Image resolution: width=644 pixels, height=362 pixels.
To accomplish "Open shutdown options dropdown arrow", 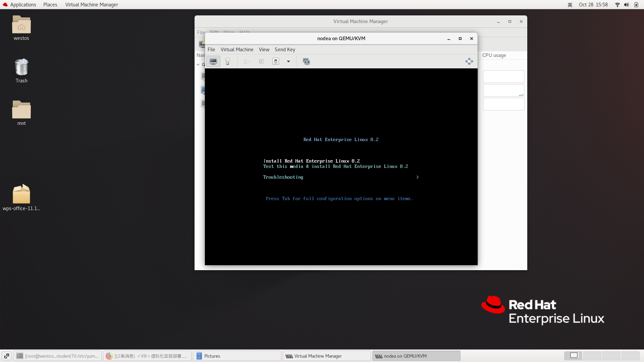I will click(288, 61).
